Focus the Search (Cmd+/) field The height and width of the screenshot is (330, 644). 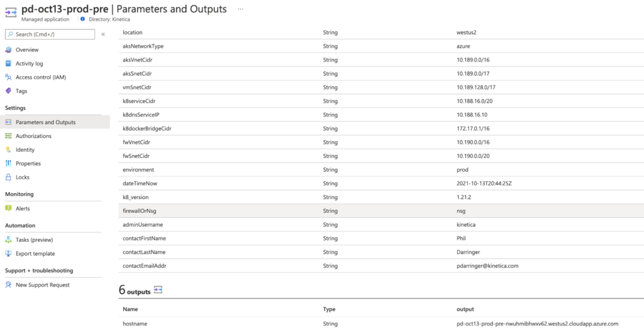pos(50,35)
